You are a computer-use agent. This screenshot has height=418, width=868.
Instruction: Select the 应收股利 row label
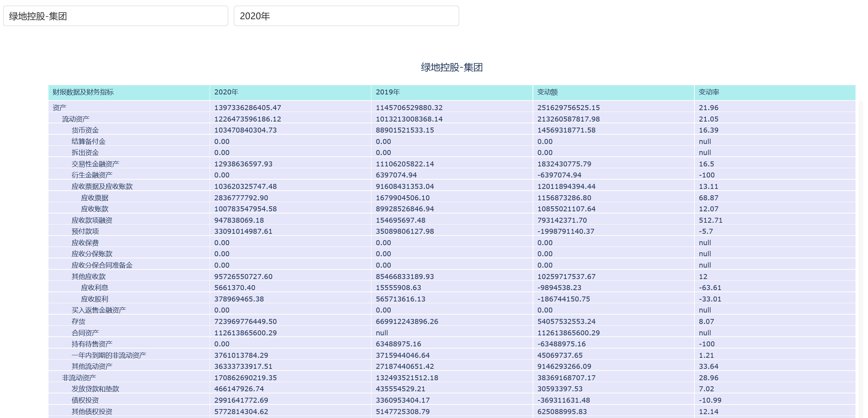point(94,299)
